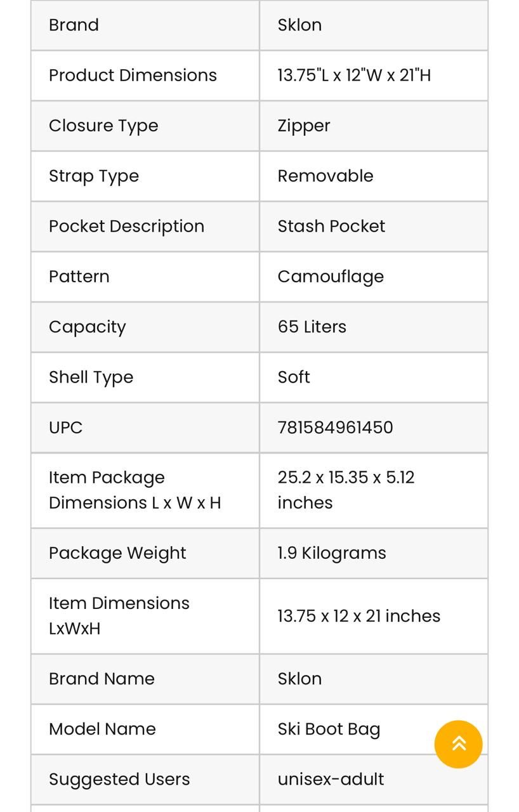Click the Strap Type label
Image resolution: width=519 pixels, height=812 pixels.
[94, 176]
